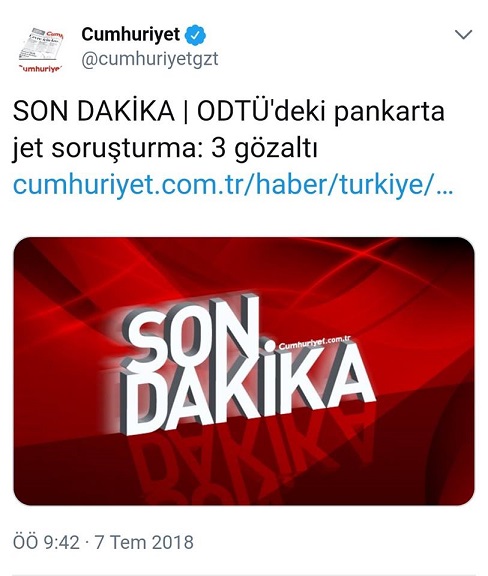Click the red Cumhuriyet logo text below the avatar
This screenshot has width=488, height=576.
pos(41,69)
